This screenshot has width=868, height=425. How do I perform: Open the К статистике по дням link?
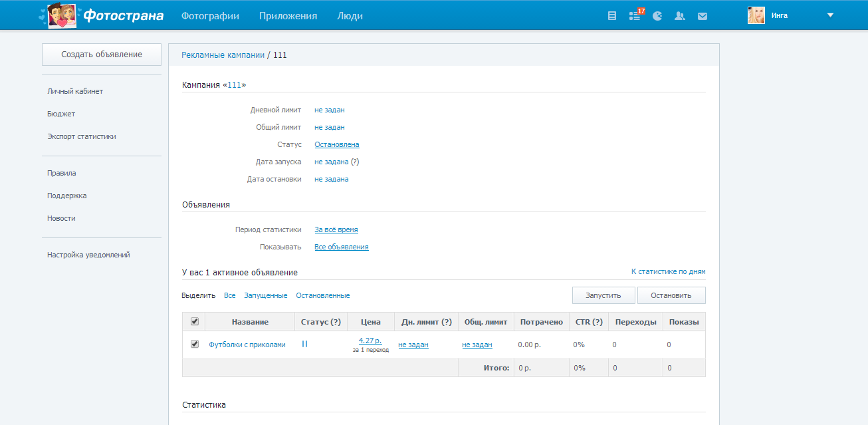click(x=668, y=271)
